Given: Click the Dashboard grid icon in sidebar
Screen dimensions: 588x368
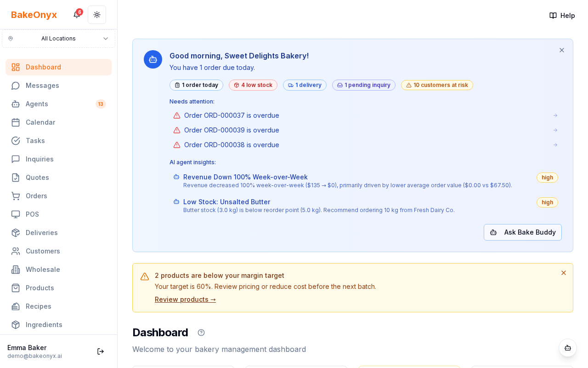Looking at the screenshot, I should point(16,67).
